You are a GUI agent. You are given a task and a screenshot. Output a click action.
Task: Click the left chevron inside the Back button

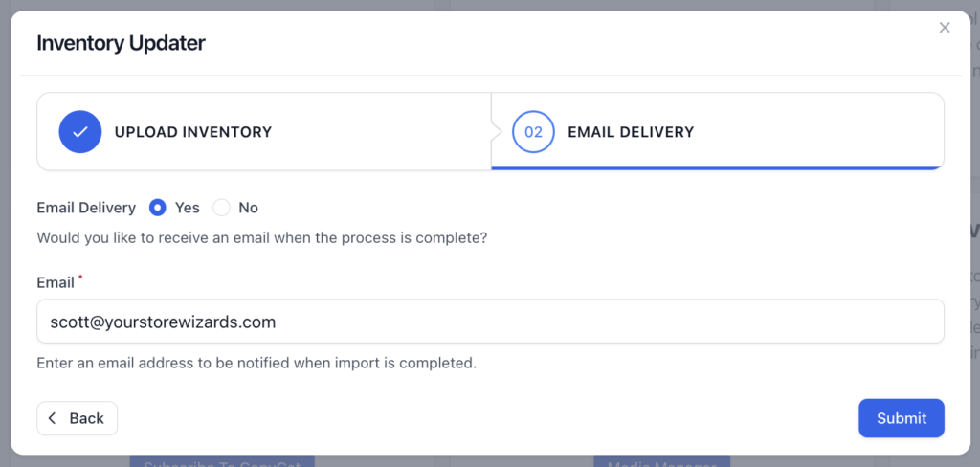coord(53,418)
